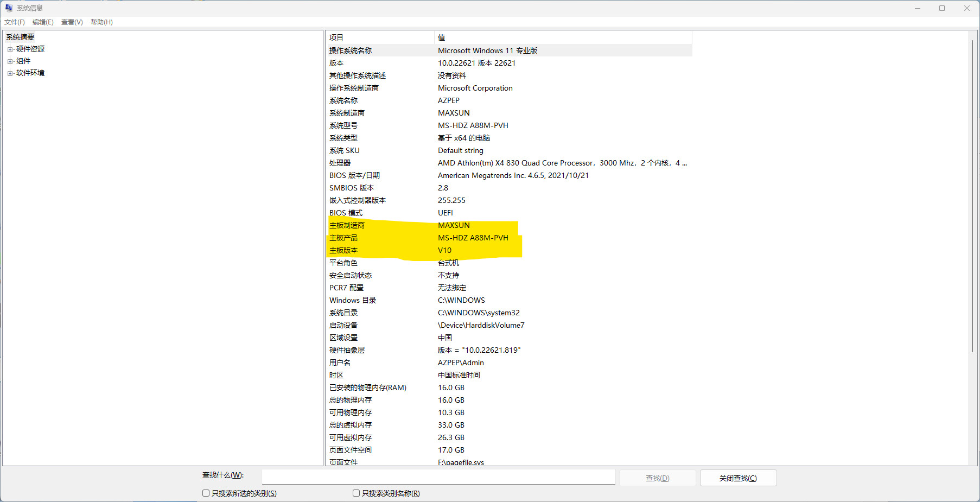Select the 启动设备 row
Screen dimensions: 980x502
509,325
